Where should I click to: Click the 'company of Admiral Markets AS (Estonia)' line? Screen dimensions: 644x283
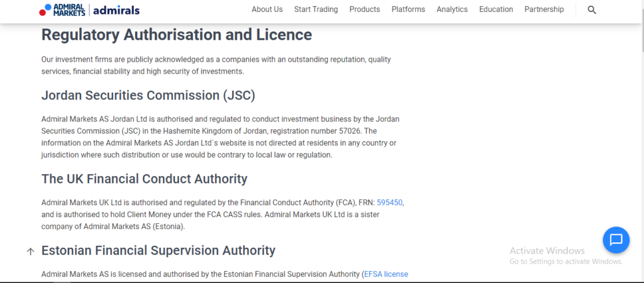[113, 226]
